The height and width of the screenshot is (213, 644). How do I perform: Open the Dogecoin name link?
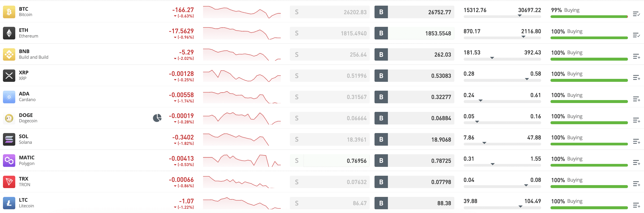(28, 121)
